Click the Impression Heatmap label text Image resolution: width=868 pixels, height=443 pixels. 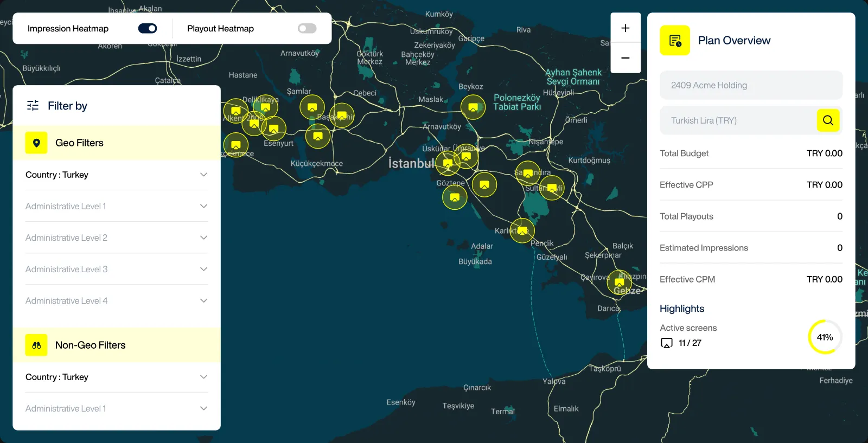point(68,28)
